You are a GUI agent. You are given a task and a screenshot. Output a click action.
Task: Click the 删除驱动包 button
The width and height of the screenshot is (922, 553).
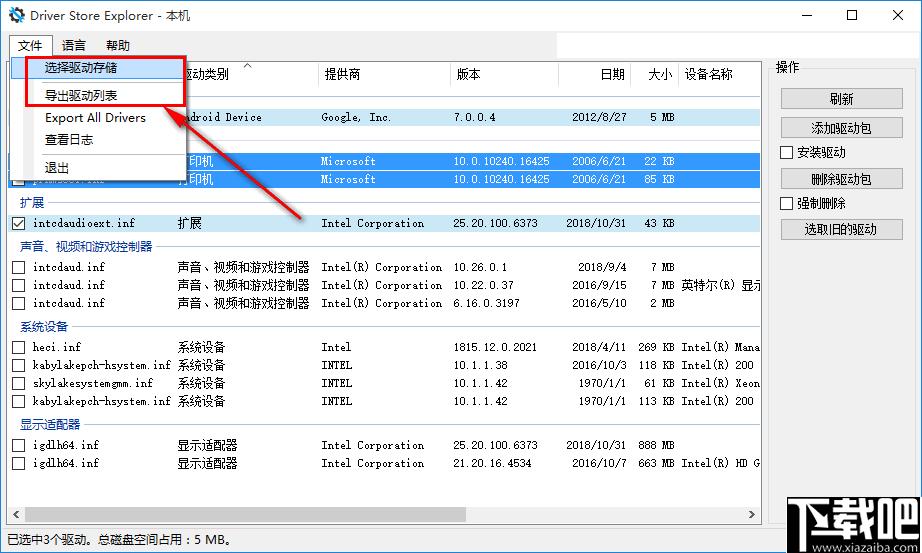pos(841,179)
